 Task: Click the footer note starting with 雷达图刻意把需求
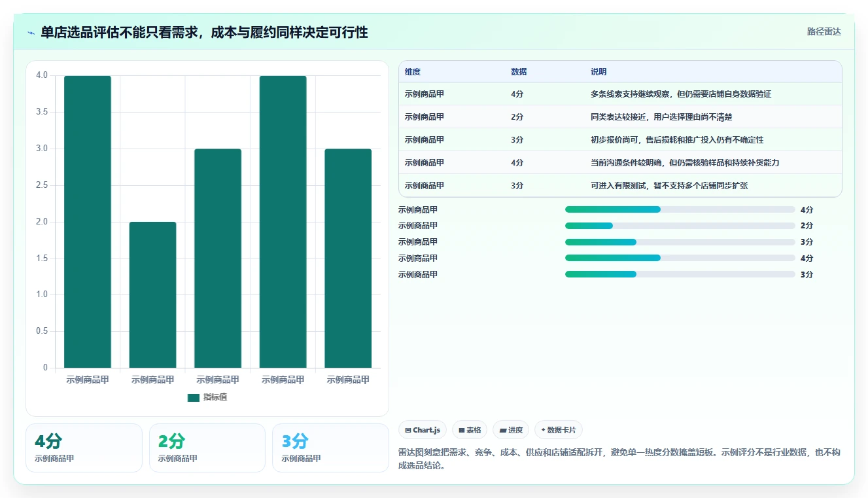[619, 459]
